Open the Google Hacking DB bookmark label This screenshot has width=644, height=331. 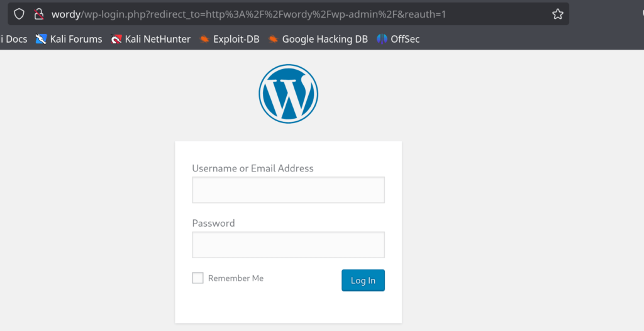coord(325,39)
